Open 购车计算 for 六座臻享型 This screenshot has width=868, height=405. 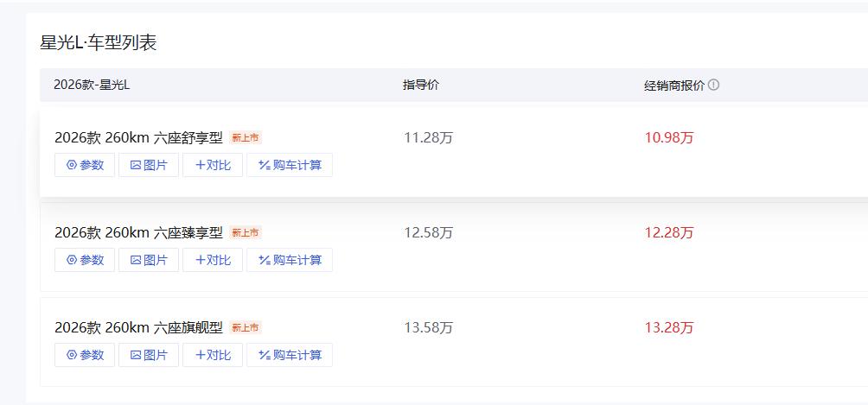point(290,260)
